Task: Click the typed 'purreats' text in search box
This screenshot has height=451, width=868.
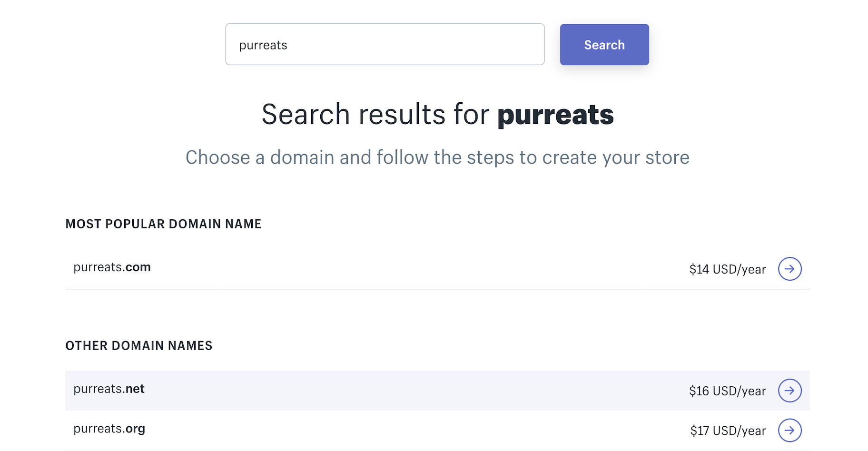Action: [263, 45]
